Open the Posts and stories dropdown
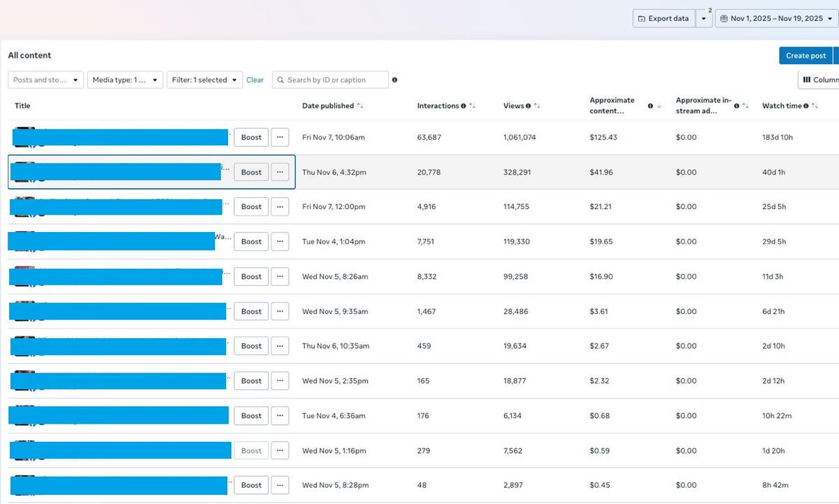The image size is (839, 504). [x=45, y=80]
